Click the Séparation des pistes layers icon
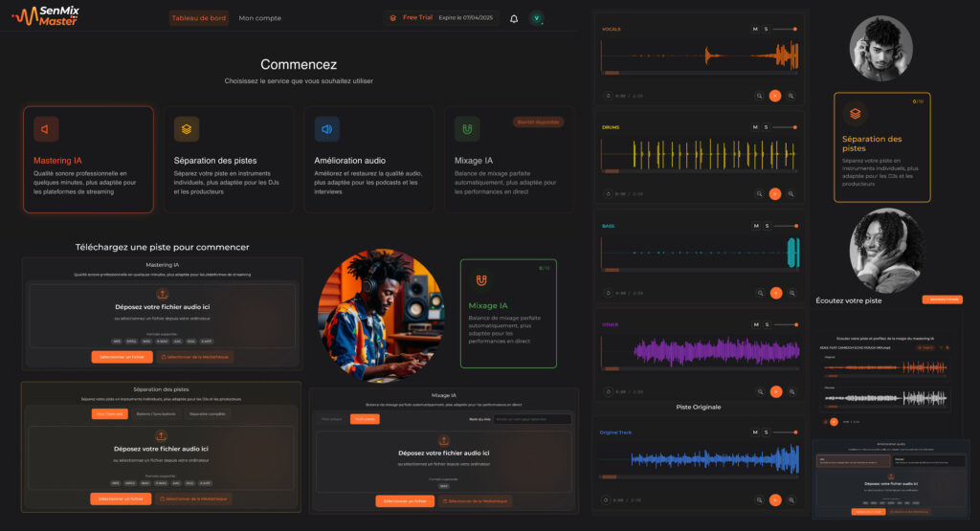 click(x=187, y=129)
